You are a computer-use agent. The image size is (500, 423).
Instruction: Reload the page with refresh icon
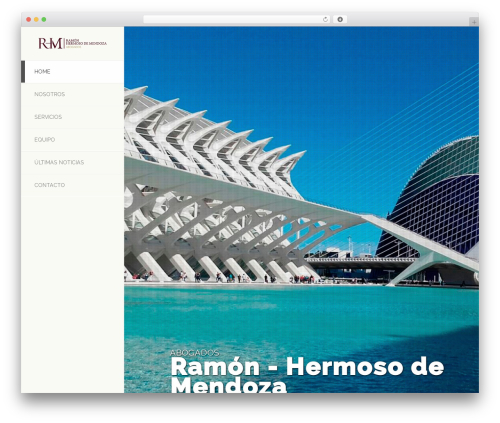tap(325, 20)
